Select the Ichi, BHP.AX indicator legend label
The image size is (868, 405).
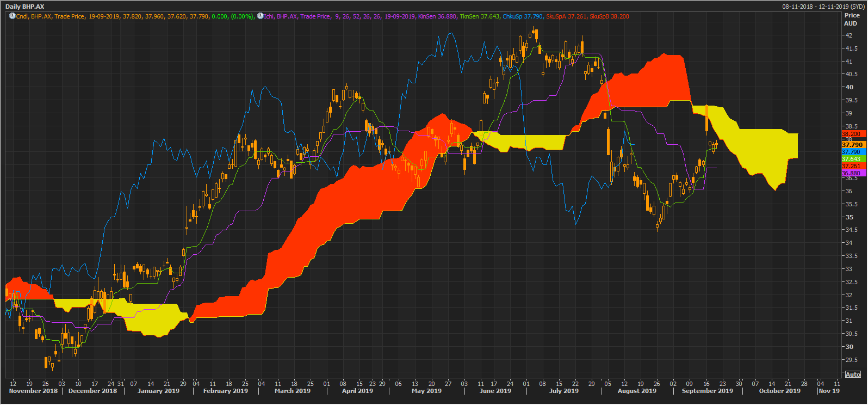(281, 16)
